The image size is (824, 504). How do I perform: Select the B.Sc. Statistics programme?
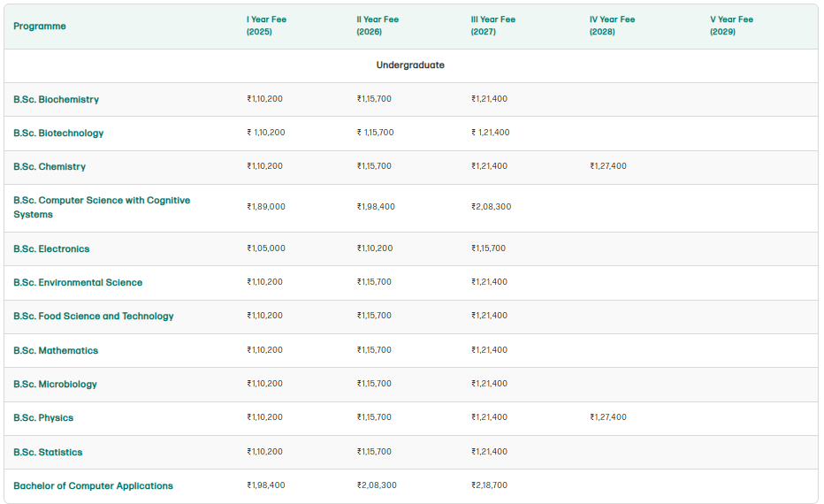(x=48, y=453)
